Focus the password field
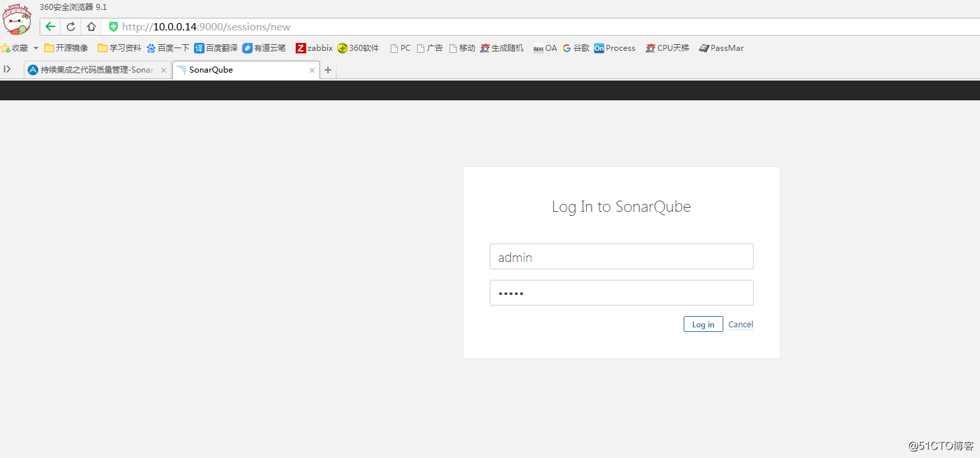This screenshot has width=980, height=458. click(621, 293)
